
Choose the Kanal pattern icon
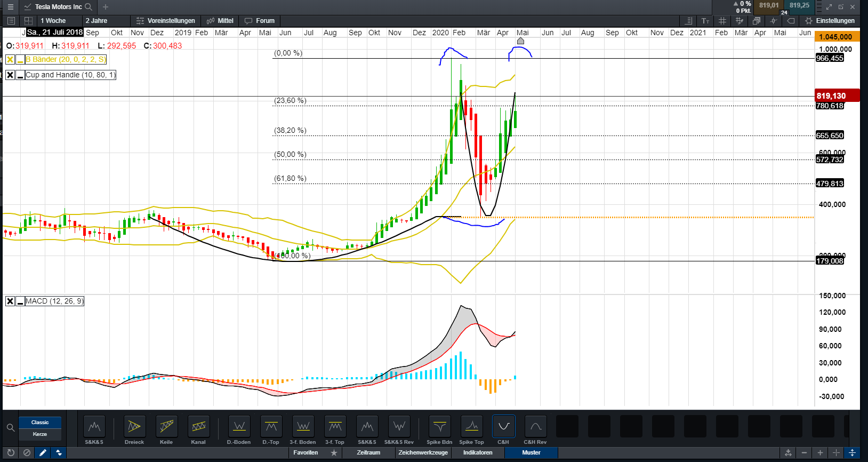198,427
